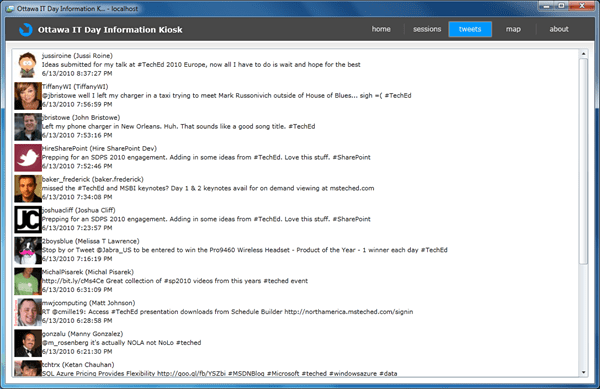This screenshot has width=600, height=389.
Task: Select the timestamp 6/13/2010 6:31:09 PM
Action: coord(77,290)
